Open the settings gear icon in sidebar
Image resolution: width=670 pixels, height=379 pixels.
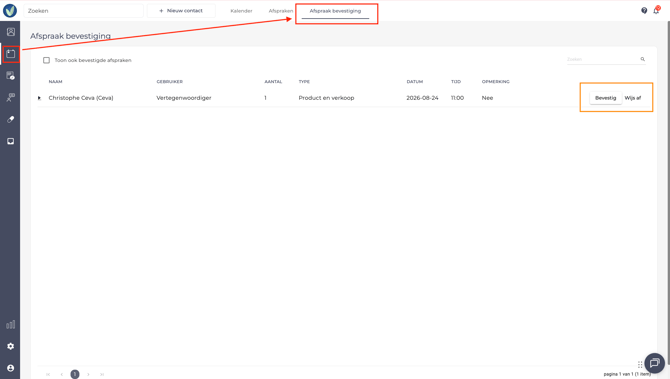11,346
